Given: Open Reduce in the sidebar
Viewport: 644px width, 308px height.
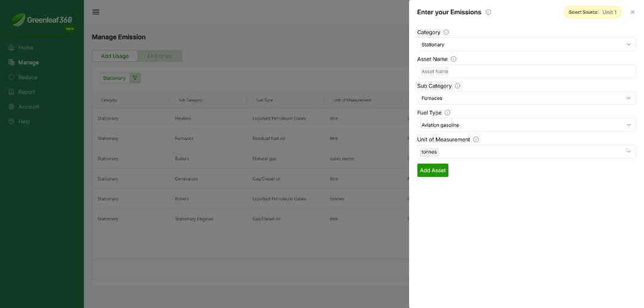Looking at the screenshot, I should point(27,77).
